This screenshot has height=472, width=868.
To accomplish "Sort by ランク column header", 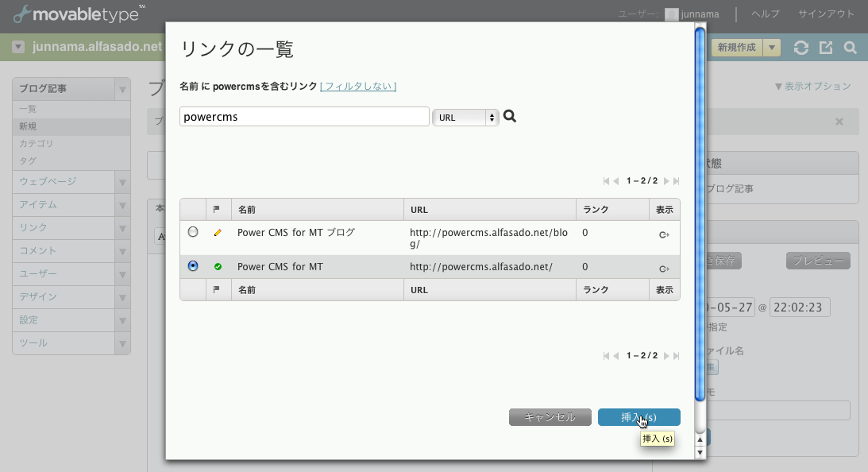I will [x=596, y=210].
